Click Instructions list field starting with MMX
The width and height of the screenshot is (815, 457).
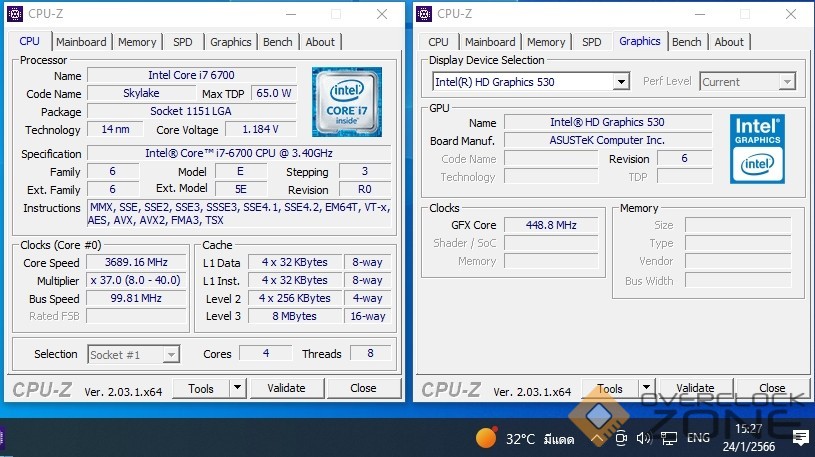[239, 214]
